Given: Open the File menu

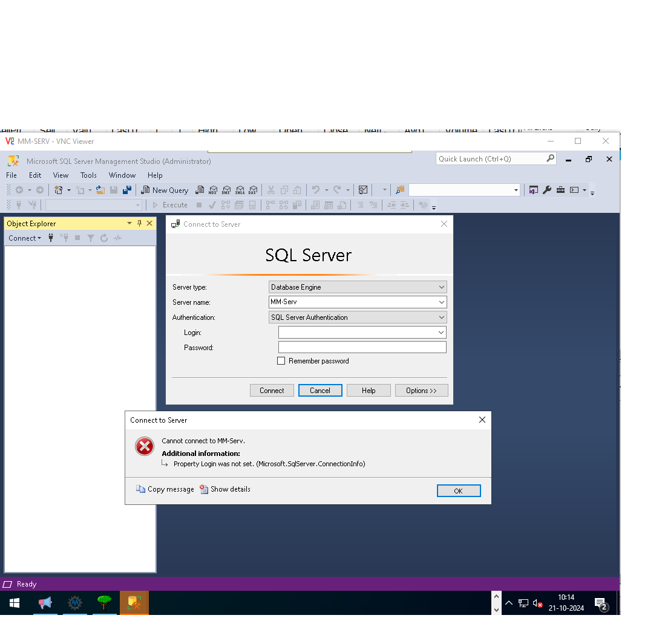Looking at the screenshot, I should 11,175.
